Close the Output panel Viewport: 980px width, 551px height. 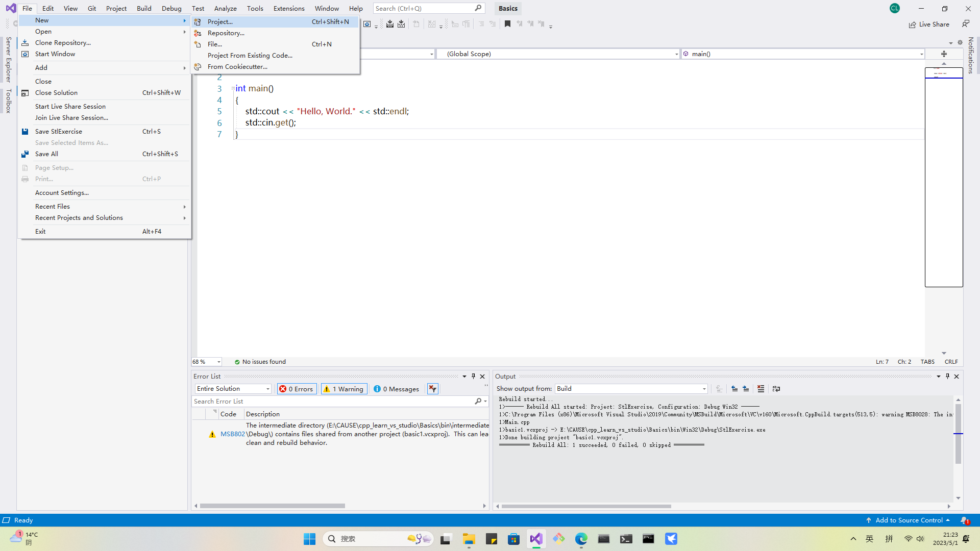coord(957,377)
